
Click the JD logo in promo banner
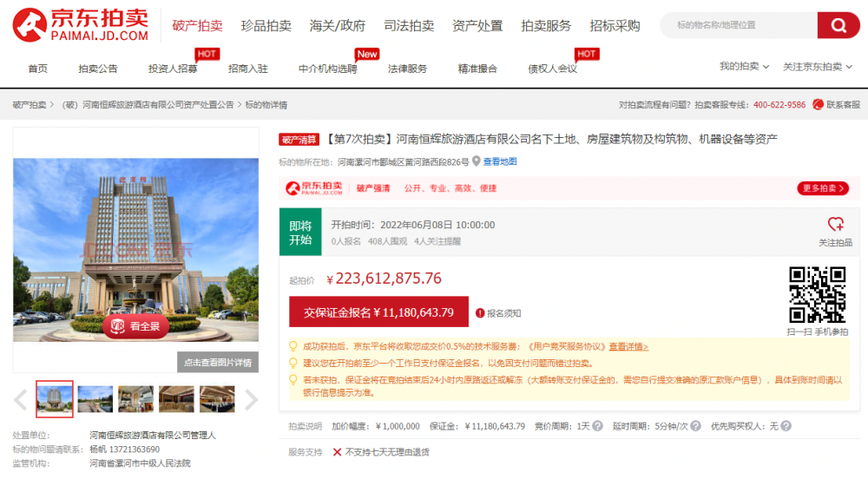pyautogui.click(x=314, y=188)
